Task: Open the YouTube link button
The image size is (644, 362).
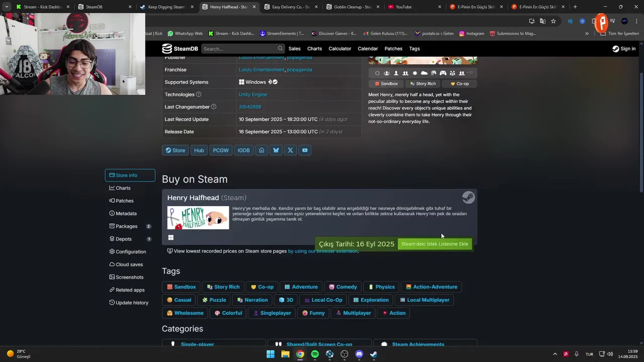Action: 305,150
